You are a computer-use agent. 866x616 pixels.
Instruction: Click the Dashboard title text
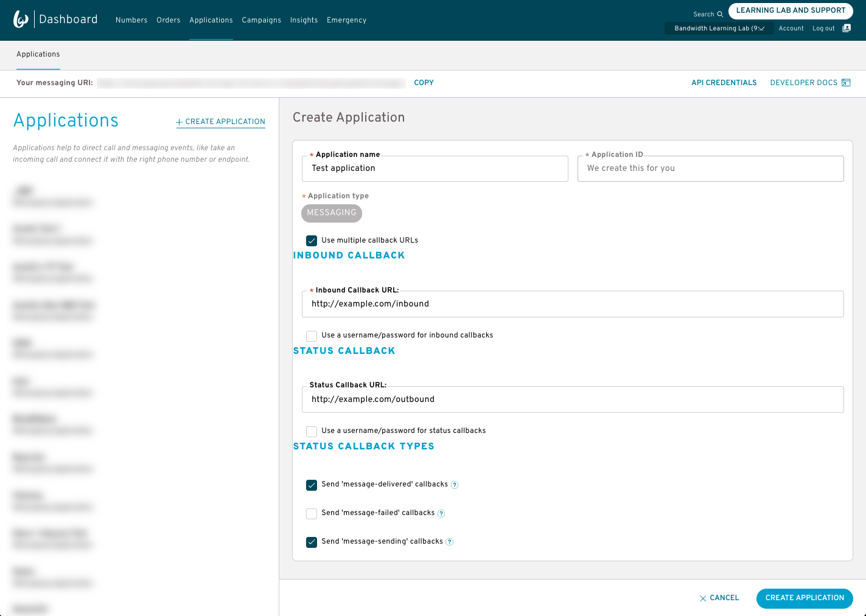68,19
